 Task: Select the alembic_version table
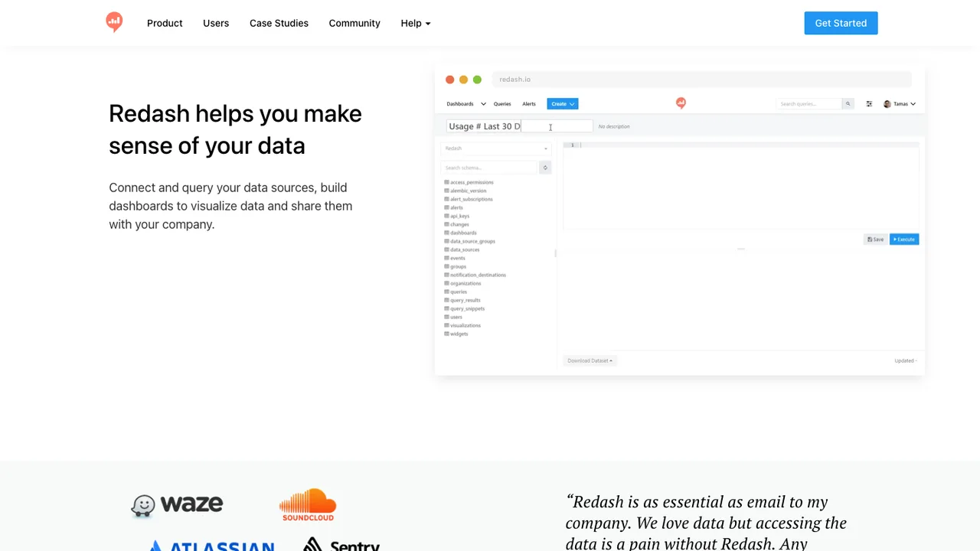click(x=468, y=191)
